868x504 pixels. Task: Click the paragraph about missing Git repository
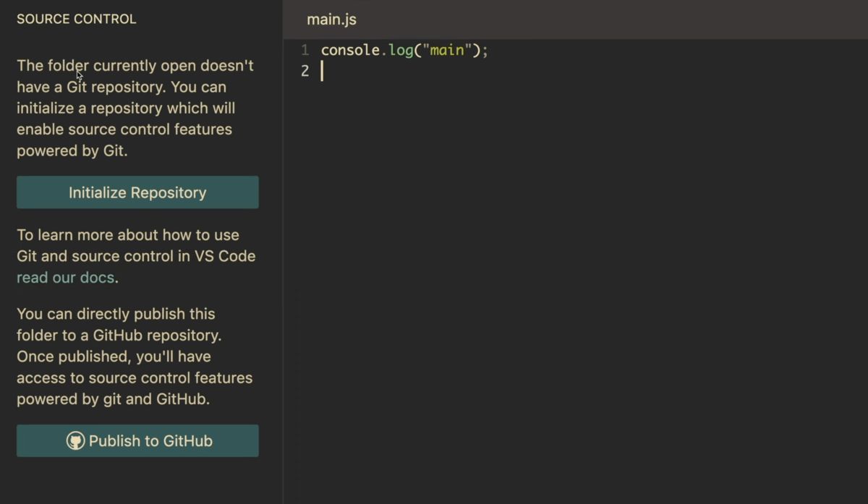tap(135, 108)
